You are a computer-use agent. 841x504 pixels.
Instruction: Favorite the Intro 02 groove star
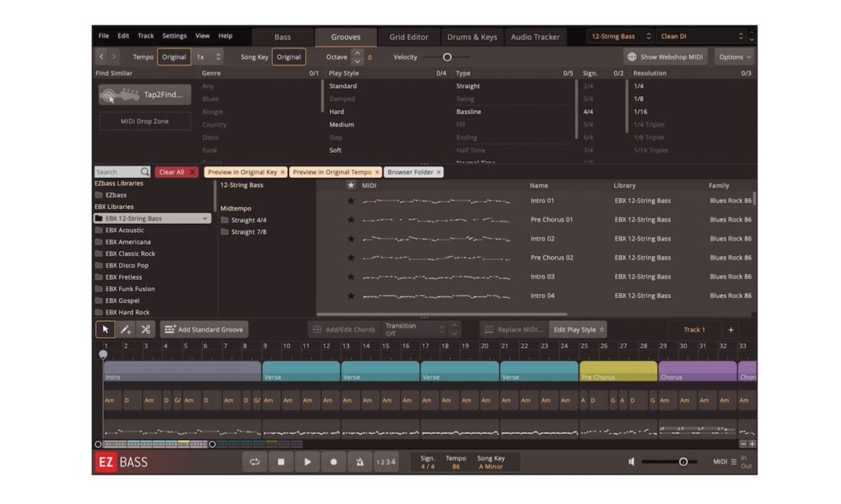point(351,239)
